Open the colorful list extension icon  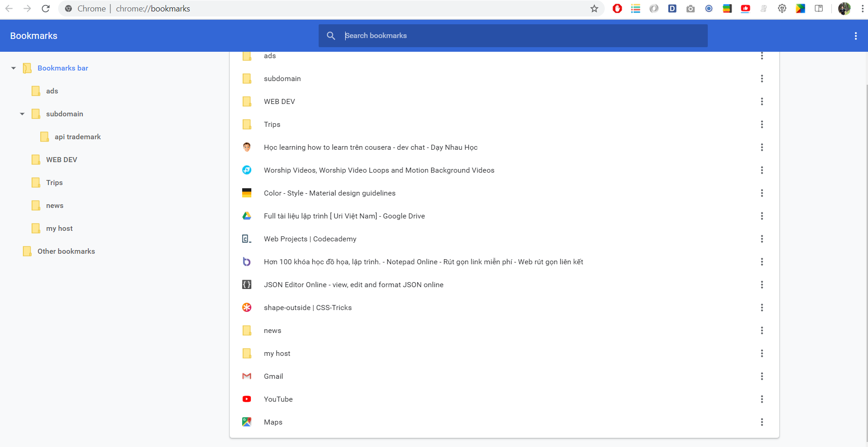coord(635,8)
